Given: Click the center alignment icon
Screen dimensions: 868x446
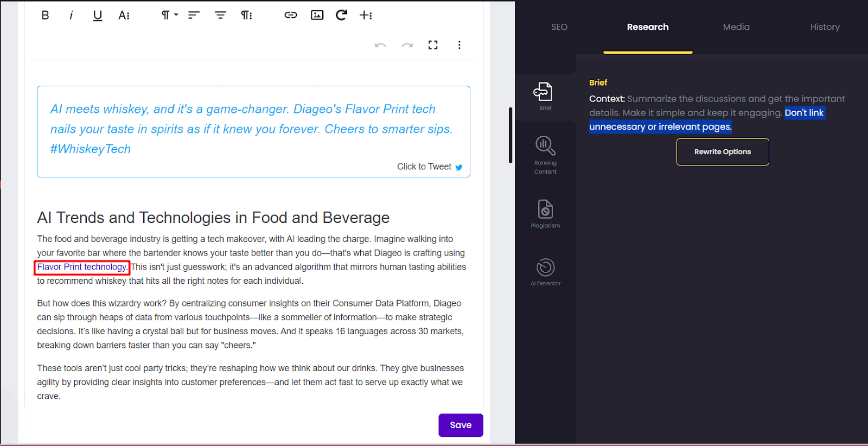Looking at the screenshot, I should 220,15.
